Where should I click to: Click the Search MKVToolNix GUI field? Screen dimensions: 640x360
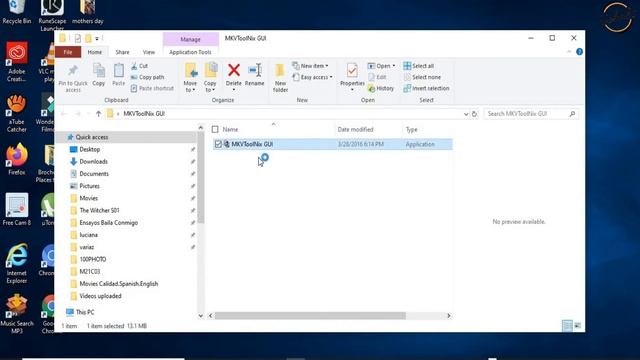pyautogui.click(x=531, y=114)
